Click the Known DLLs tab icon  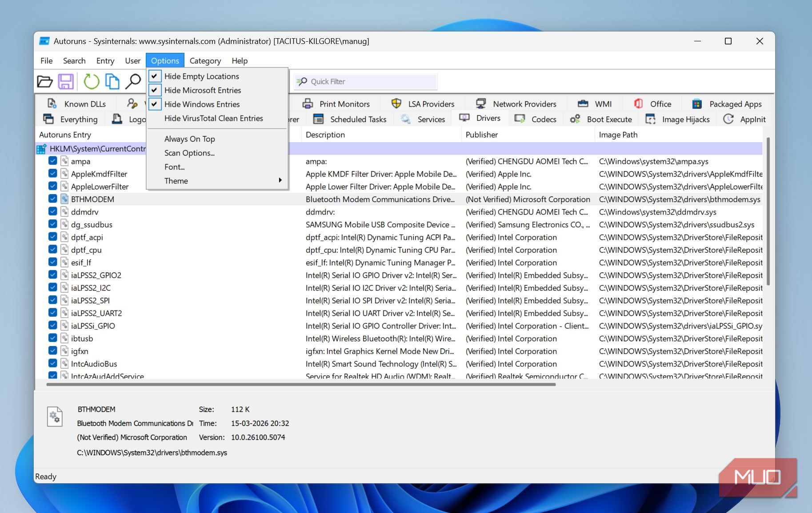(x=52, y=104)
